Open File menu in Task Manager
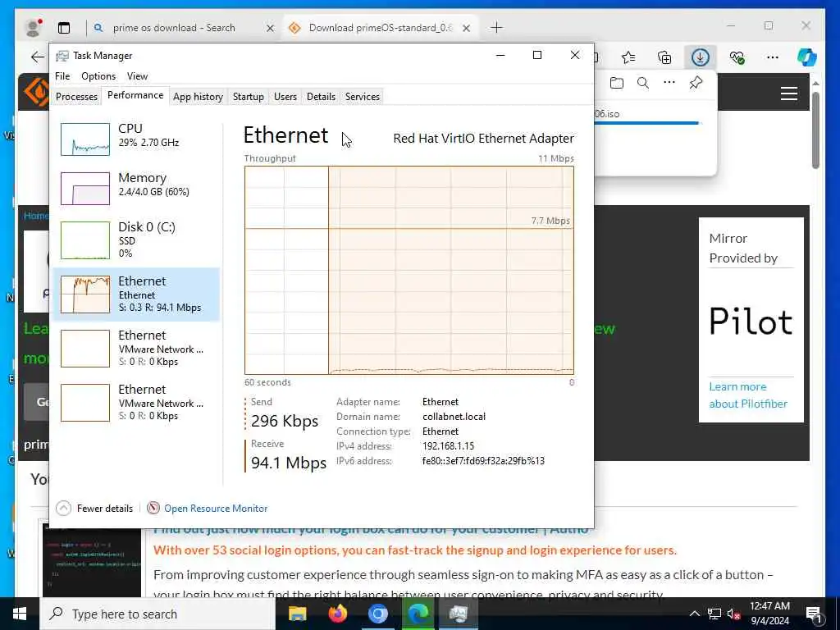The image size is (840, 630). click(x=62, y=76)
